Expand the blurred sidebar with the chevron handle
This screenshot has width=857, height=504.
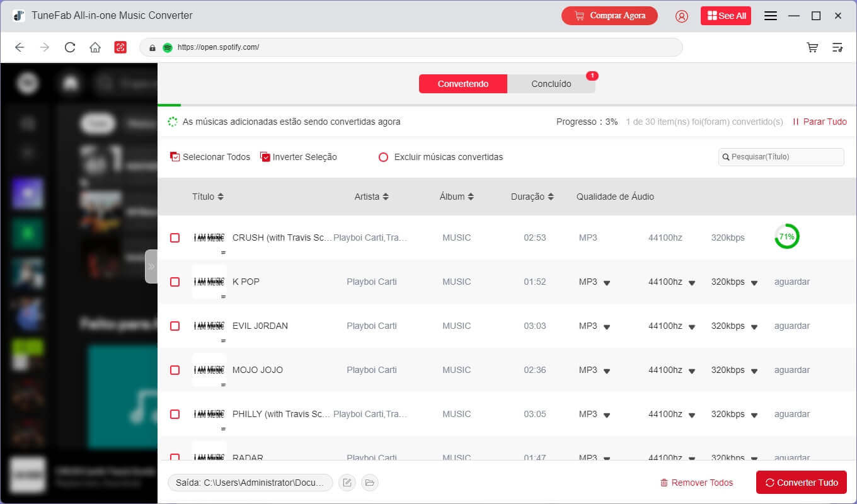click(151, 266)
